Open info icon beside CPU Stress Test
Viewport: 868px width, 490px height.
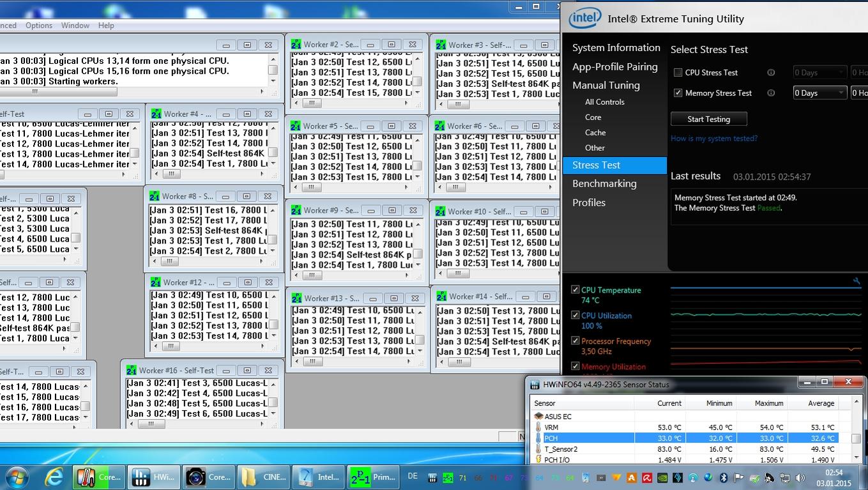[x=771, y=73]
